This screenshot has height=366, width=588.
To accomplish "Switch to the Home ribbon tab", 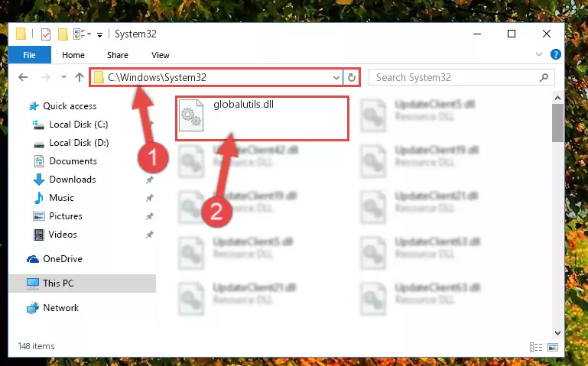I will point(73,55).
